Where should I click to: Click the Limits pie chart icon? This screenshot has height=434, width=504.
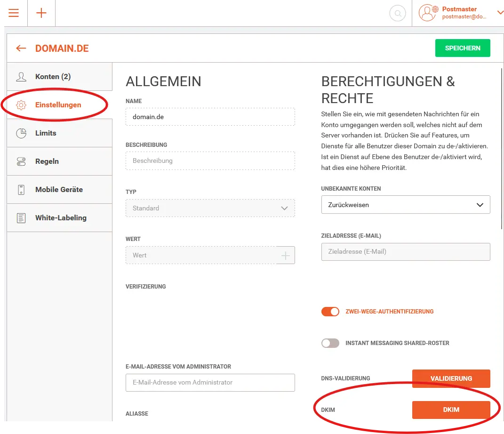21,133
